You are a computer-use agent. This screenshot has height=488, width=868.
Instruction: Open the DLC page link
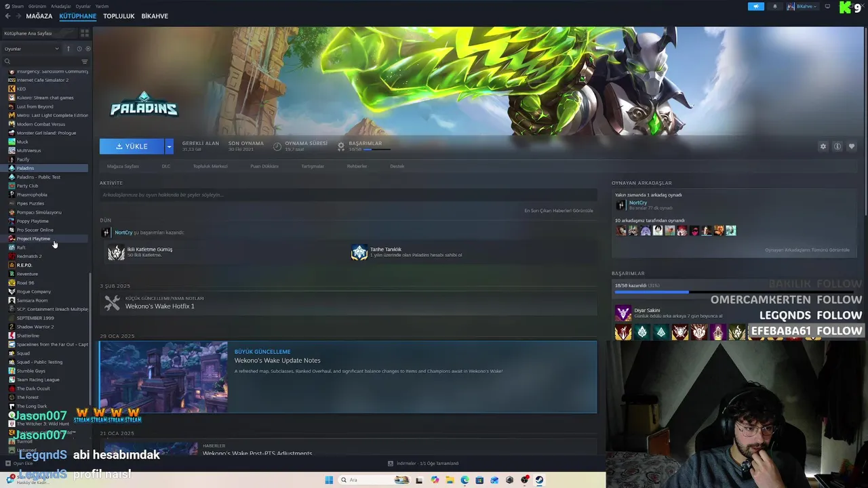pyautogui.click(x=166, y=166)
